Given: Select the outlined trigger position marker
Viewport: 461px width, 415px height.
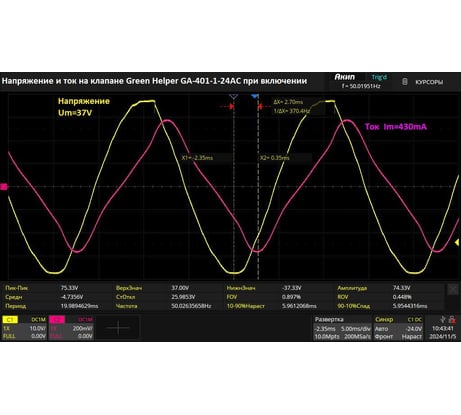Looking at the screenshot, I should tap(234, 97).
